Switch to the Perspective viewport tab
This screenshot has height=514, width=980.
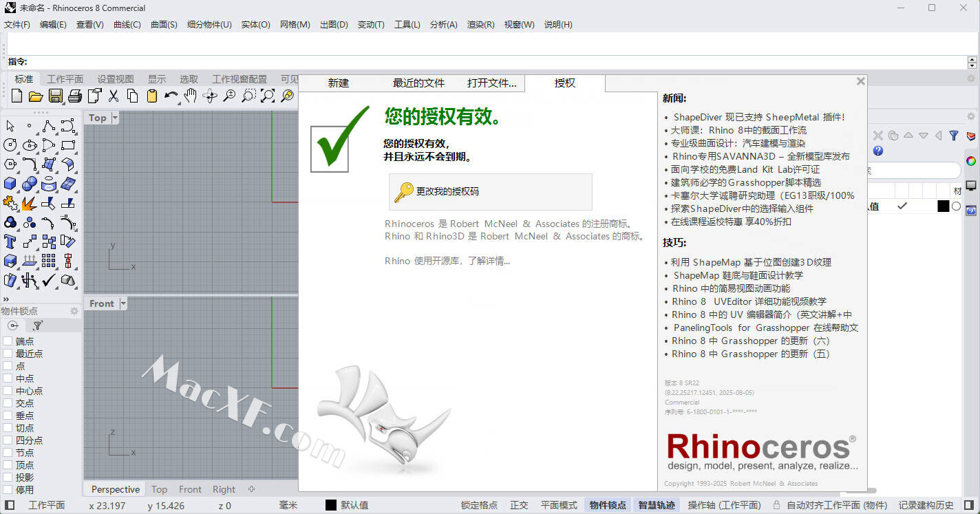tap(116, 489)
